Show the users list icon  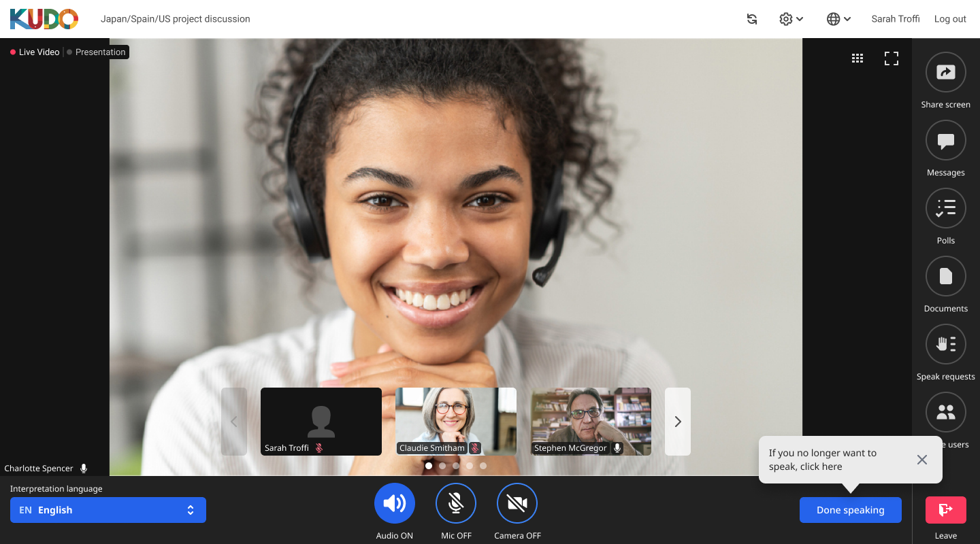[x=946, y=412]
